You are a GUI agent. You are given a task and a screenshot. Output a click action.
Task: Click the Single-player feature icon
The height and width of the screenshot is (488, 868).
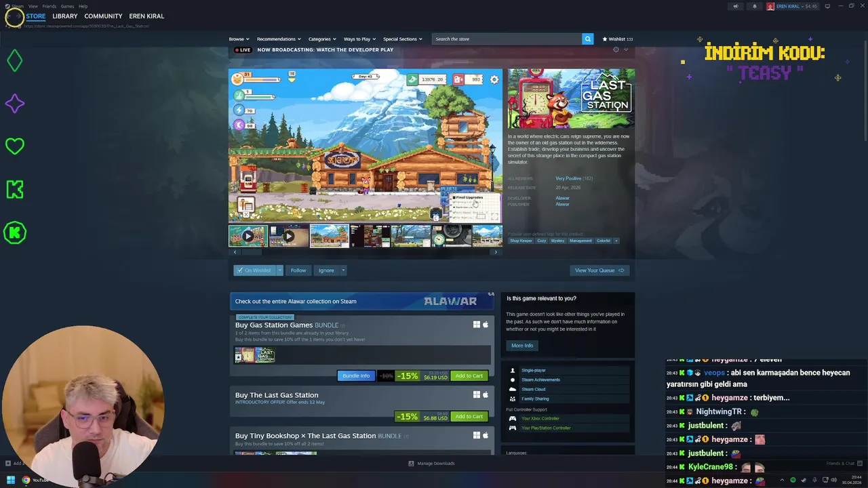[513, 370]
